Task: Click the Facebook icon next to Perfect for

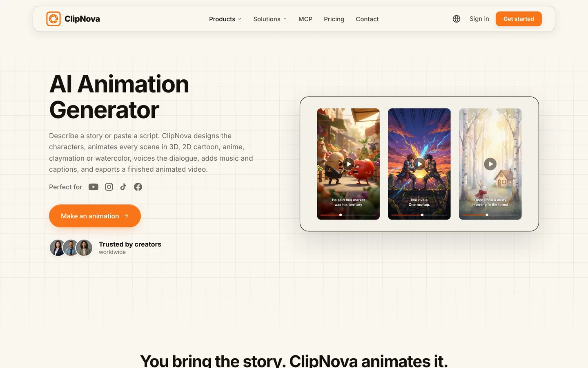Action: [138, 187]
